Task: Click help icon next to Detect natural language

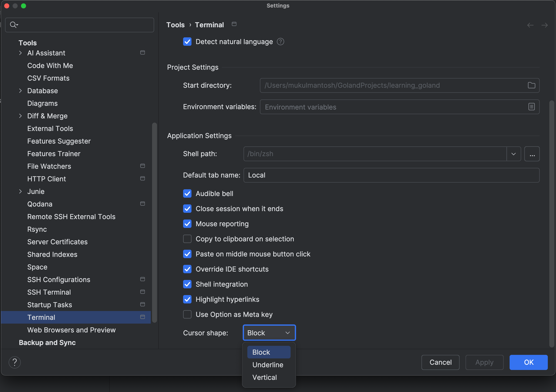Action: pos(281,42)
